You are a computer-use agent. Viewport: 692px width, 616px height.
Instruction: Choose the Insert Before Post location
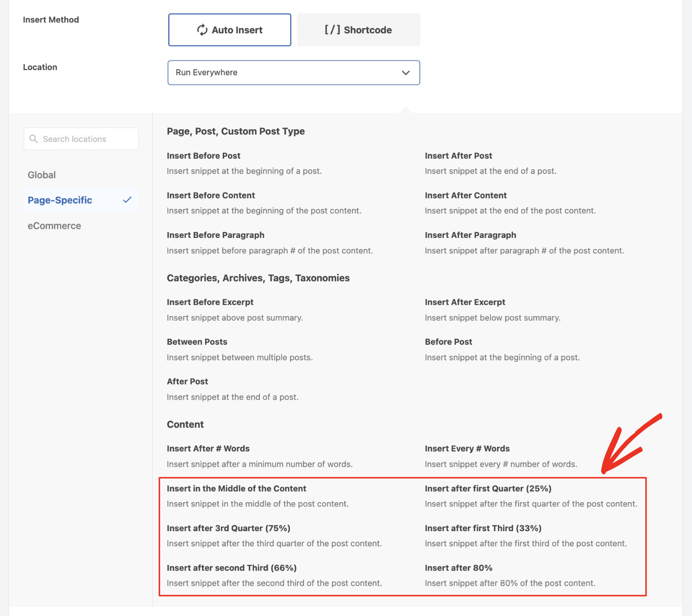click(204, 156)
